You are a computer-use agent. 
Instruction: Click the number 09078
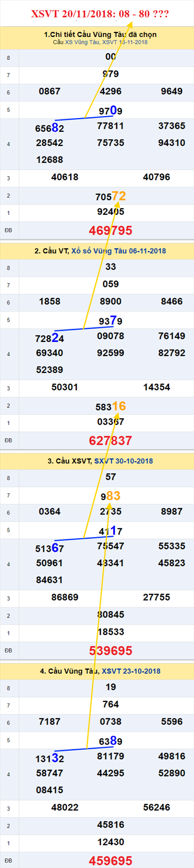pos(110,336)
